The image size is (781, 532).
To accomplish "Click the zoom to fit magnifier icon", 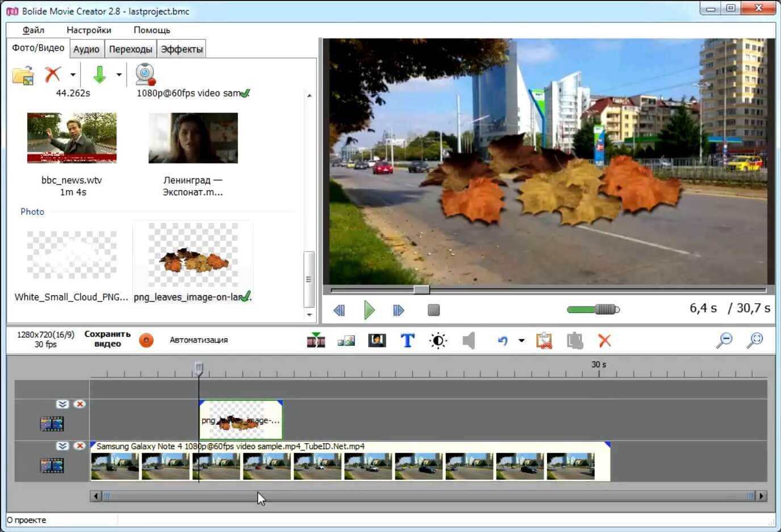I will tap(755, 340).
